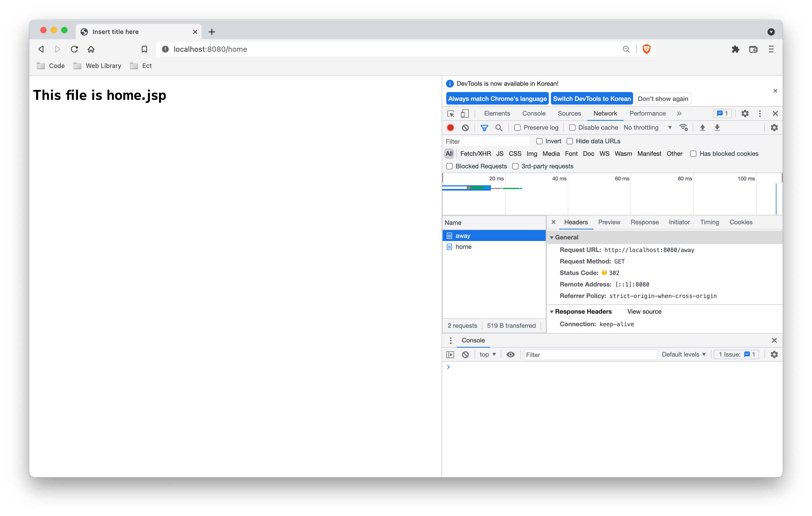
Task: Import HAR file with upload arrow
Action: click(702, 128)
